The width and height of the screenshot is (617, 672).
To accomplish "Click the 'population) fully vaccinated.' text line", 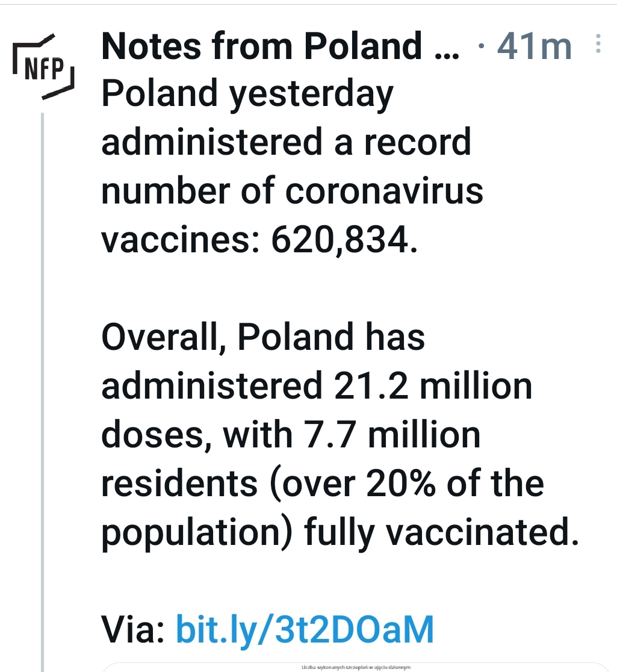I will [340, 534].
